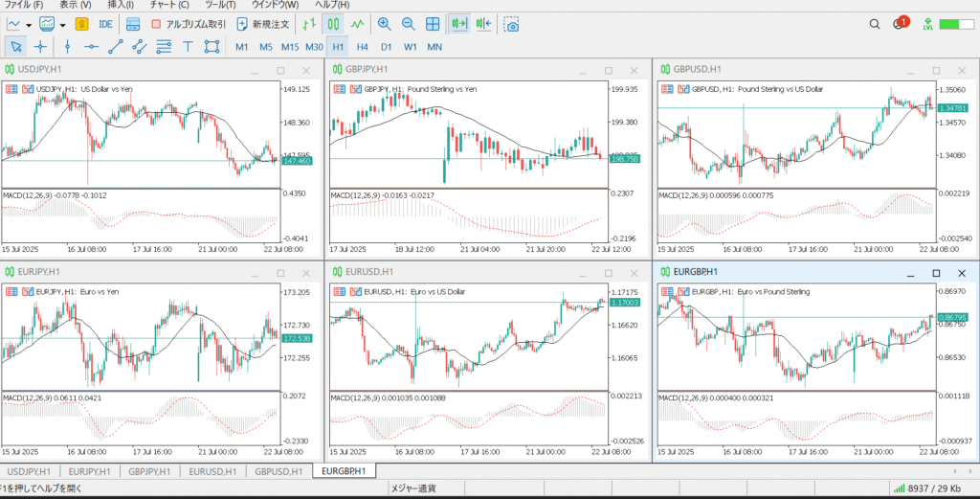Toggle auto scroll to latest bar icon

click(459, 24)
